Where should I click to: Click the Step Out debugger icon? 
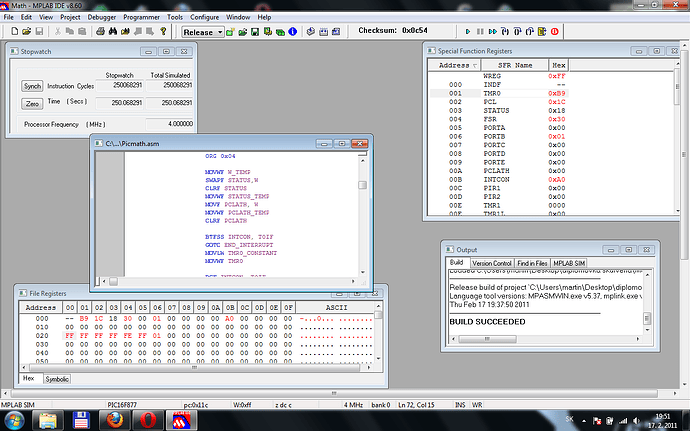tap(530, 31)
